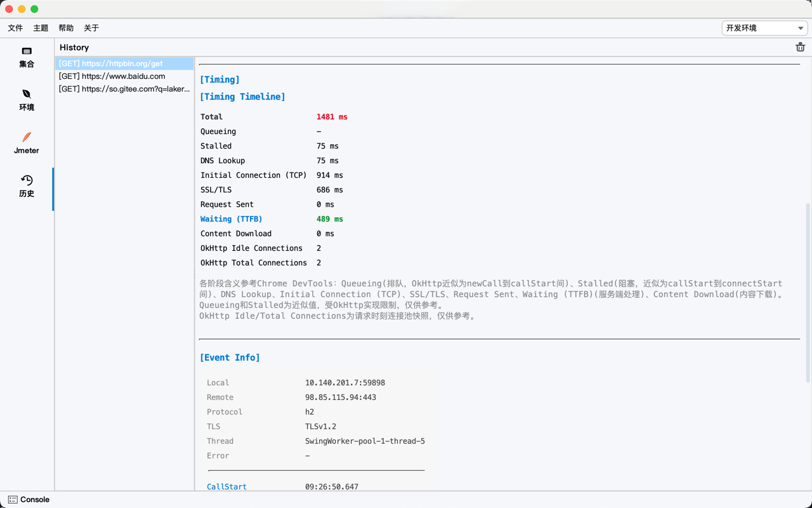The height and width of the screenshot is (508, 812).
Task: Click the Request Sent label
Action: tap(227, 204)
